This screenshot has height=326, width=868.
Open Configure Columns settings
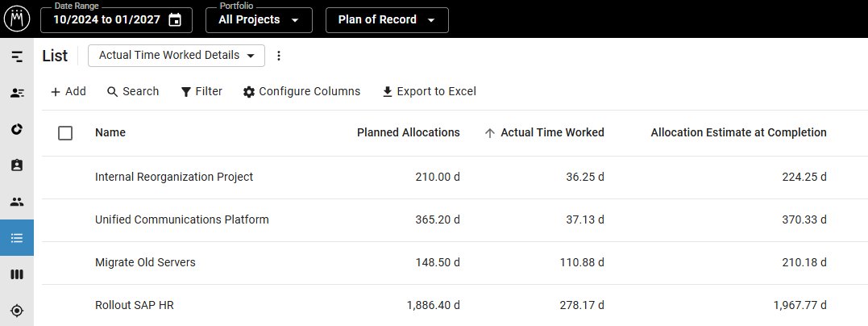(301, 91)
